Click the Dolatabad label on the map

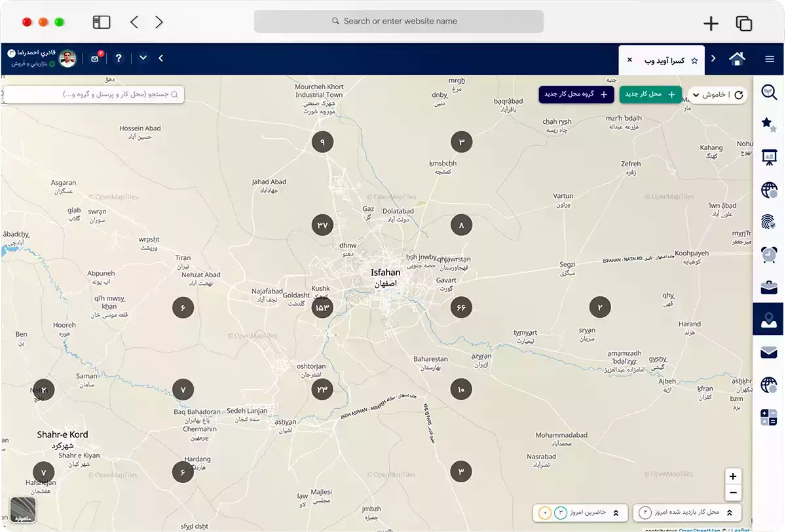pos(398,211)
